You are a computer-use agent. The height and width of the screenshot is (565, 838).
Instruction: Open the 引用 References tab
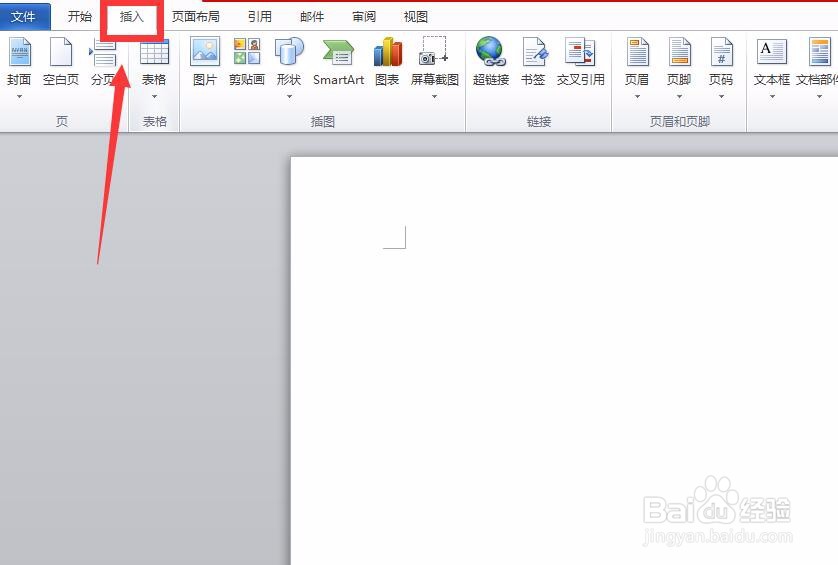260,17
